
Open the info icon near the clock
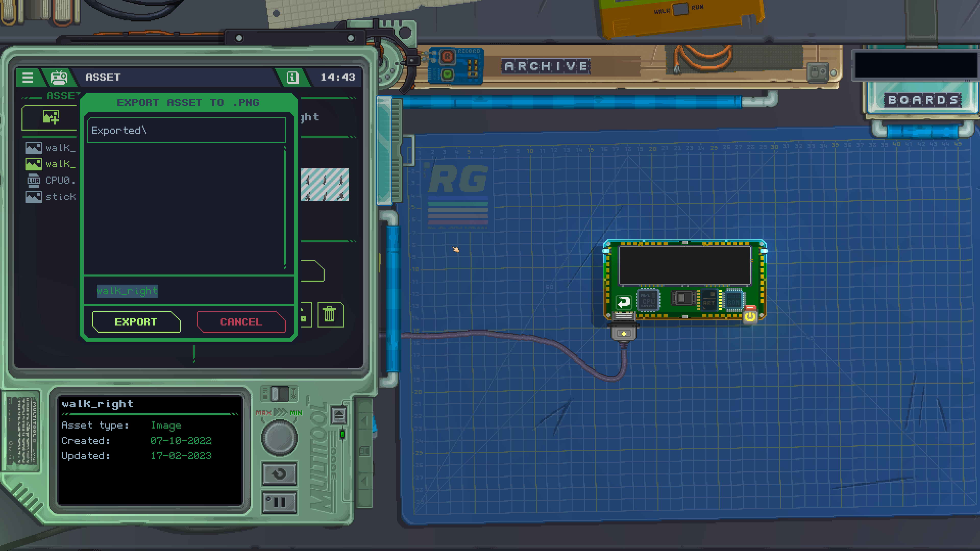(292, 78)
